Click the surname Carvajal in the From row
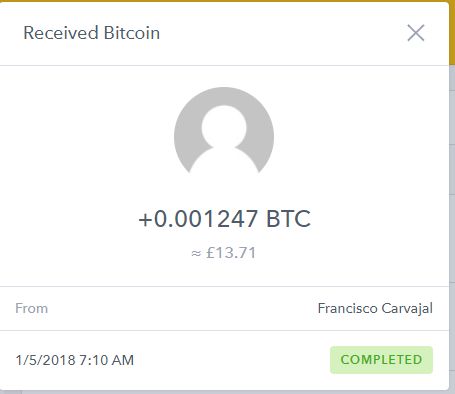455x394 pixels. point(407,308)
